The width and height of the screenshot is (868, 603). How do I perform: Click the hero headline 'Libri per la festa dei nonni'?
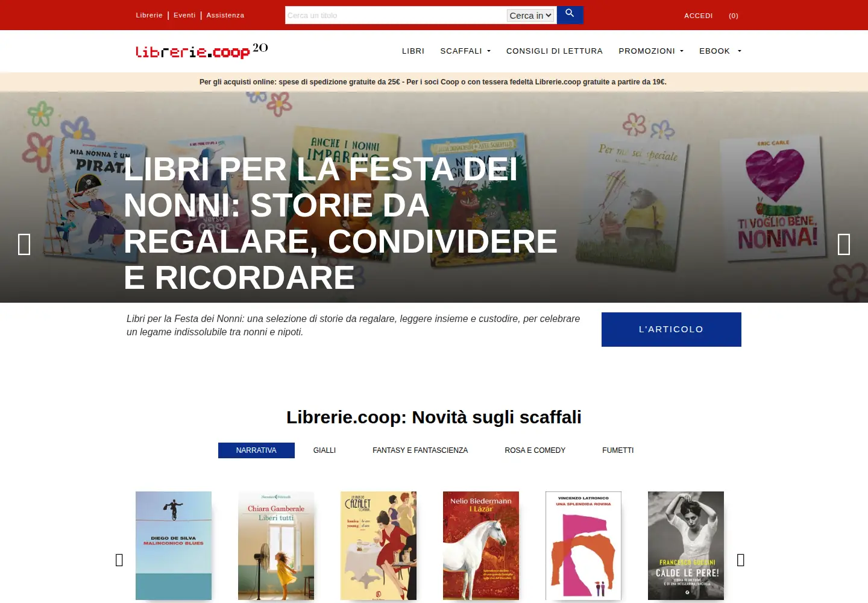point(341,223)
